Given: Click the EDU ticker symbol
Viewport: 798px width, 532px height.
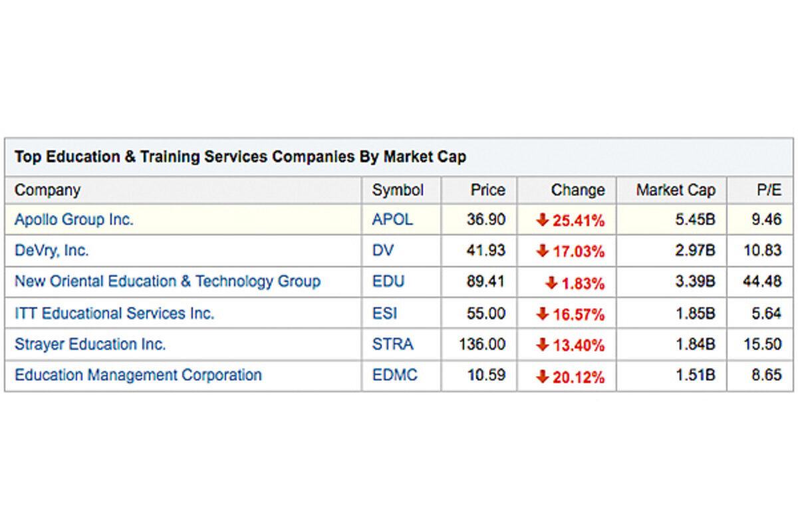Looking at the screenshot, I should [388, 282].
